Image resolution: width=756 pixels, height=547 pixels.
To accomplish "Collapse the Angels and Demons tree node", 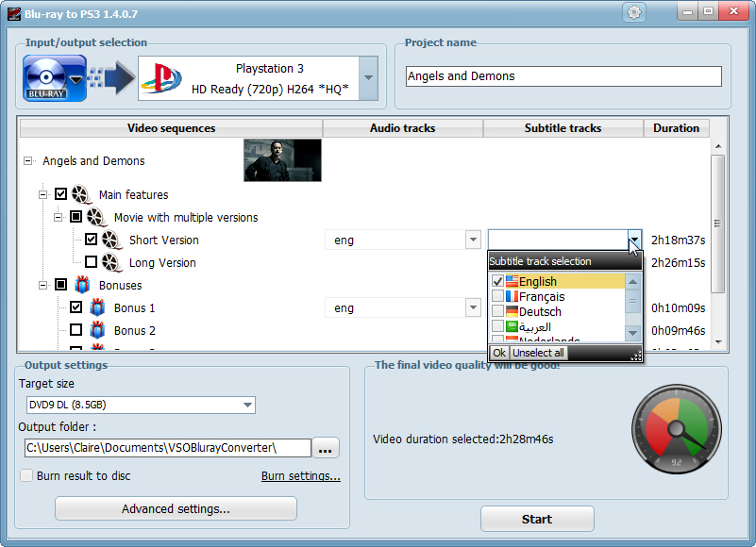I will tap(28, 161).
